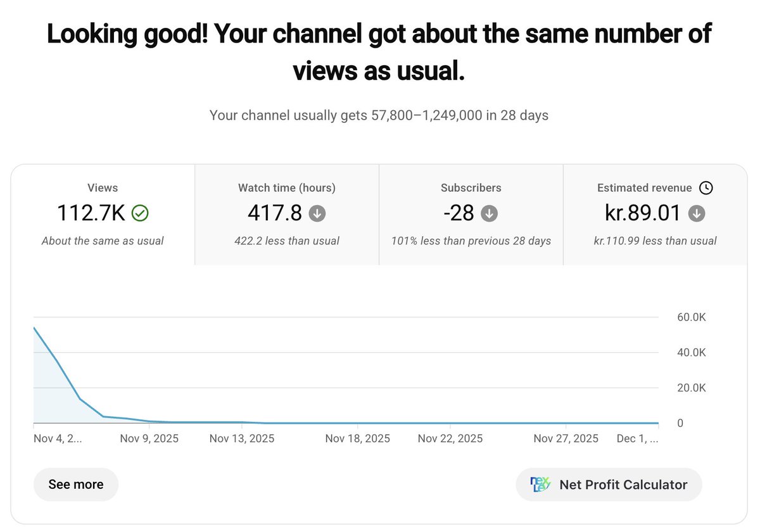Click the 'Looking good!' headline

tap(379, 53)
